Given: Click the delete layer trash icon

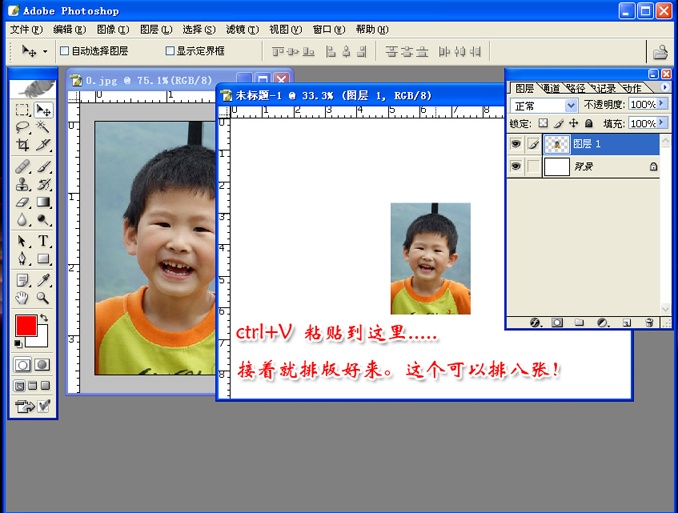Looking at the screenshot, I should [x=649, y=323].
